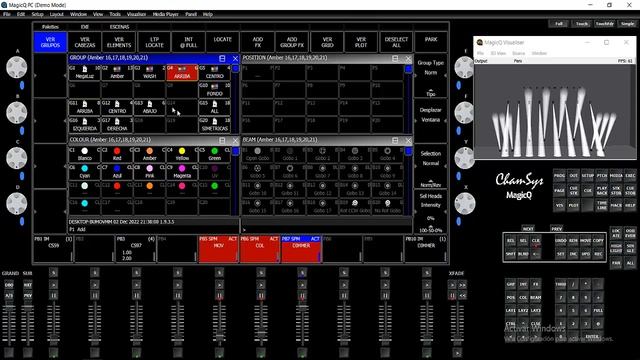Click the ADD GROUP FX button
Viewport: 640px width, 360px height.
tap(292, 42)
